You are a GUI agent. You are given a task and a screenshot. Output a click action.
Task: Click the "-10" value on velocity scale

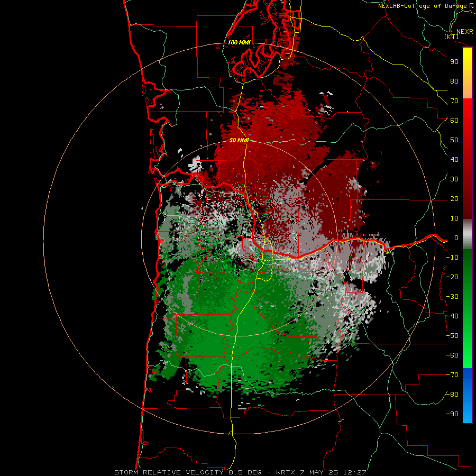pyautogui.click(x=452, y=258)
